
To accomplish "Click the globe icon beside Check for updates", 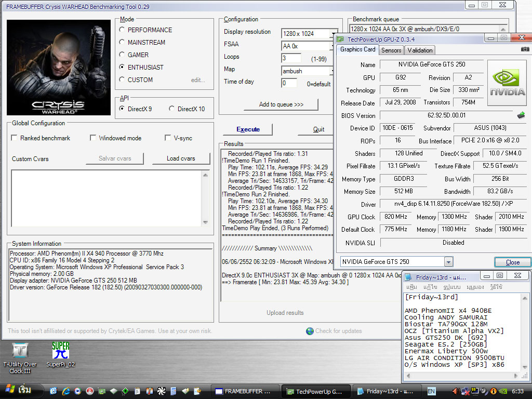I will click(310, 331).
